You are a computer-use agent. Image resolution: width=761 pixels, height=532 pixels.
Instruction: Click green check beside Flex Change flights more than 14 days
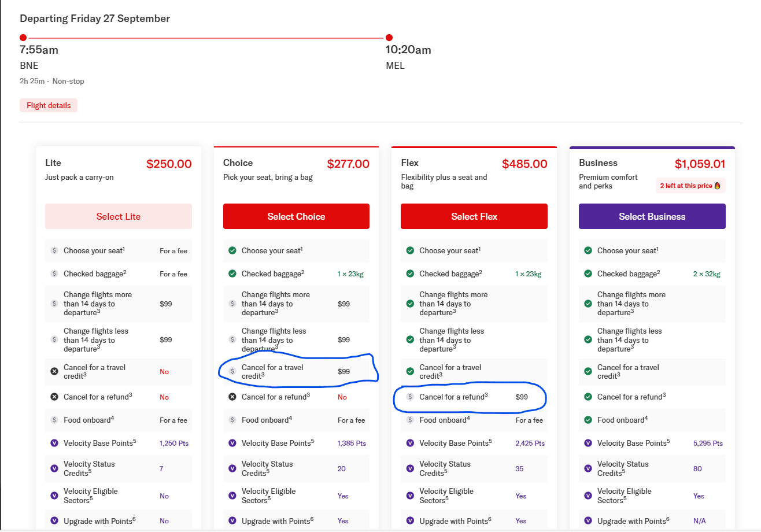point(410,303)
